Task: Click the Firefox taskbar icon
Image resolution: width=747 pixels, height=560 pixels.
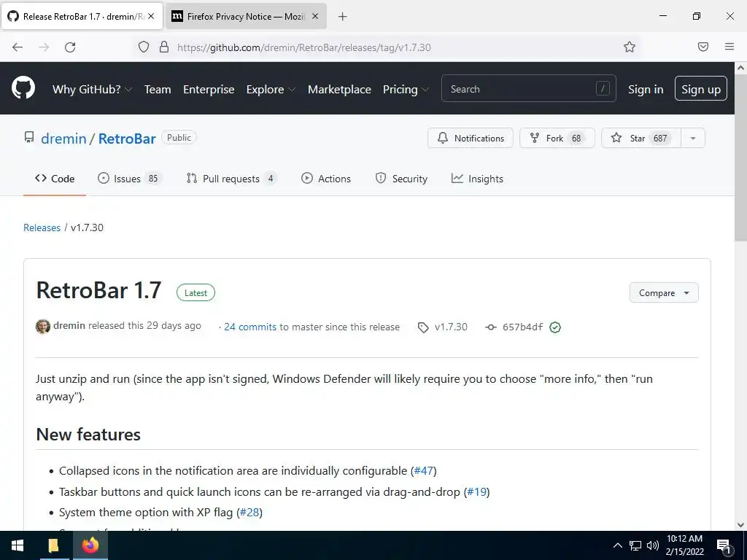Action: [90, 545]
